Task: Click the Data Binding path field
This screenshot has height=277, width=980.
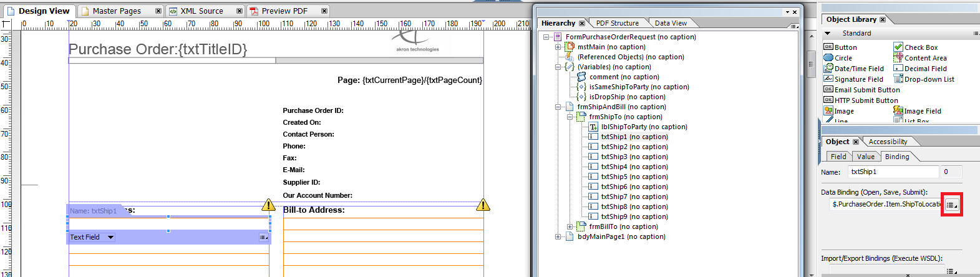Action: 886,204
